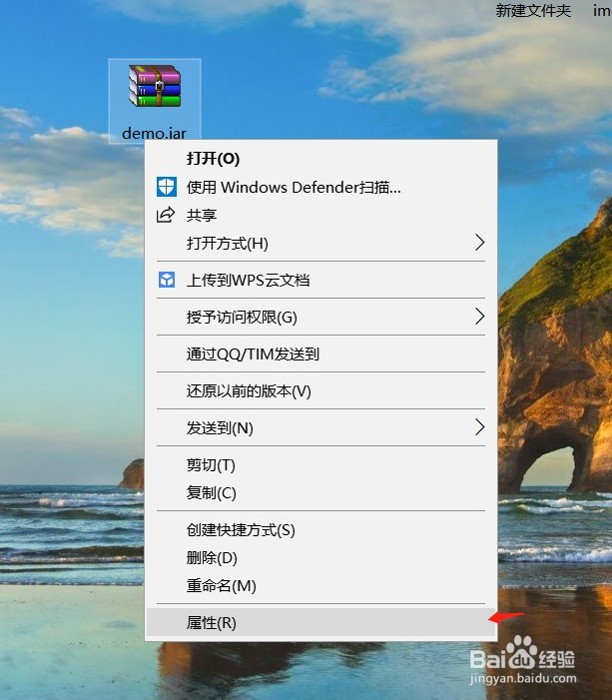The image size is (612, 700).
Task: Click the share arrow icon
Action: point(166,215)
